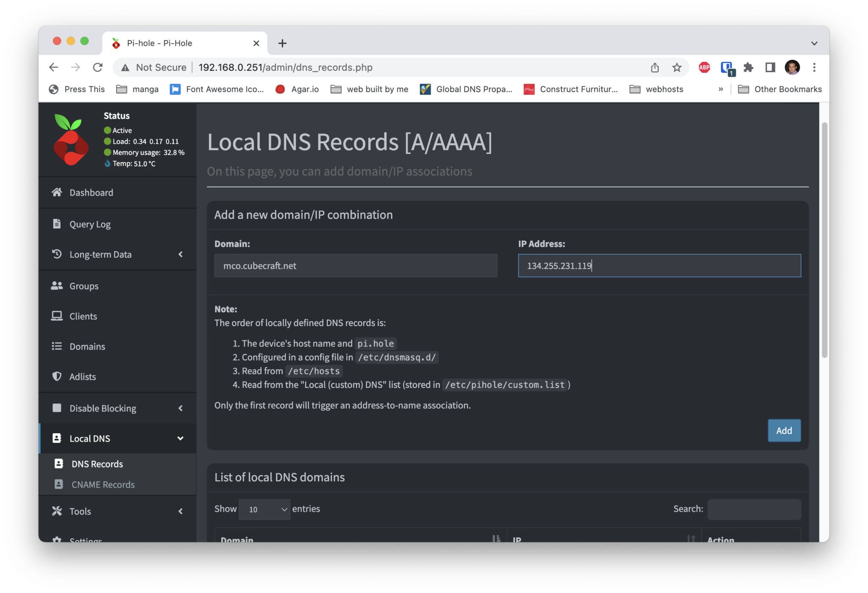
Task: Click the Clients laptop icon
Action: pyautogui.click(x=57, y=316)
